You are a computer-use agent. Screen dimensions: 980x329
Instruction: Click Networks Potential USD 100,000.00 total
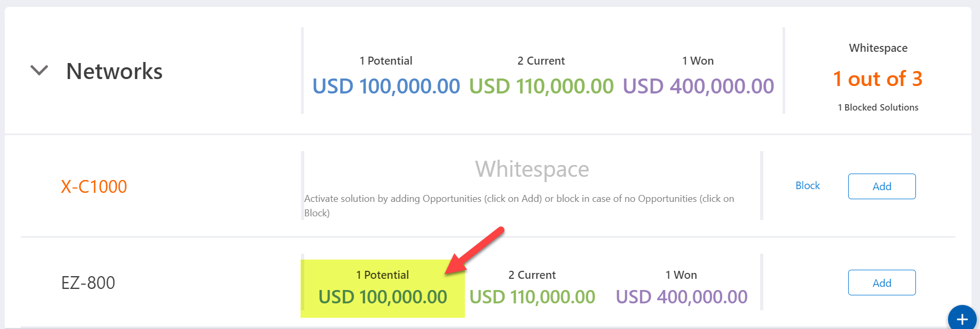386,86
